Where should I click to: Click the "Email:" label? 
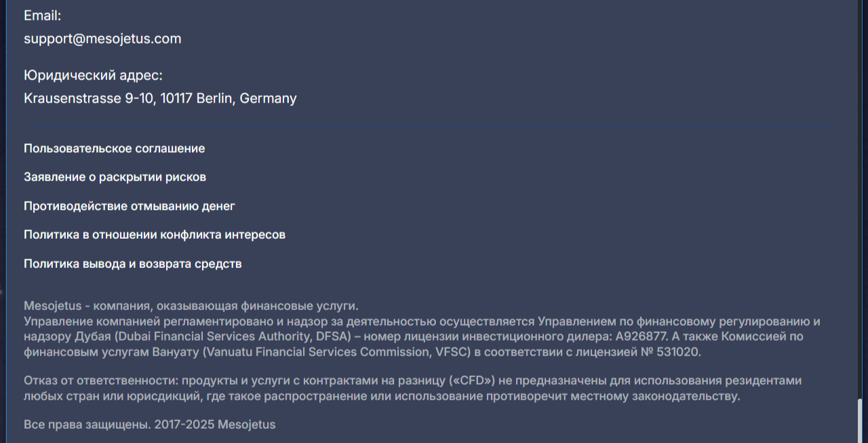(42, 16)
